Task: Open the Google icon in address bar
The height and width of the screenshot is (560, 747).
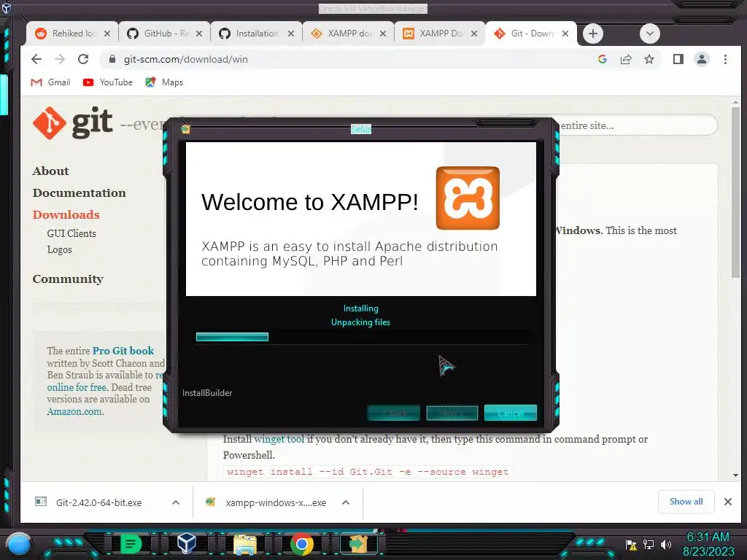Action: (602, 59)
